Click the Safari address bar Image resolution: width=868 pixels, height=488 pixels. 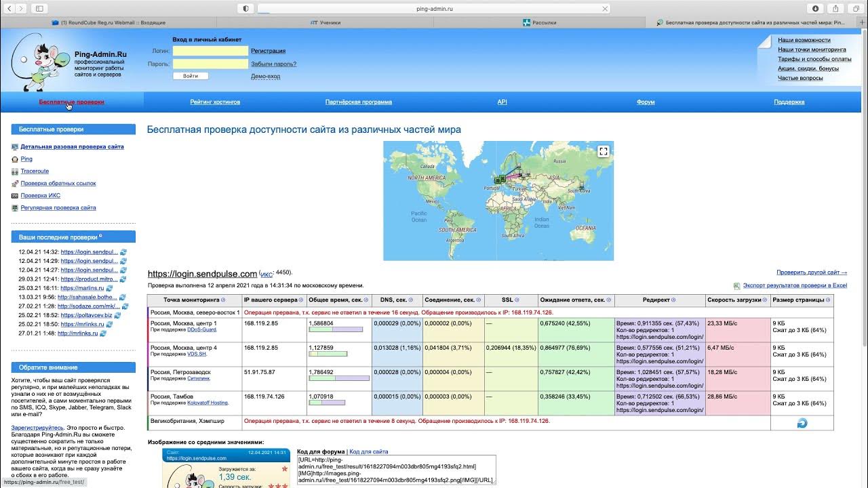pos(434,9)
